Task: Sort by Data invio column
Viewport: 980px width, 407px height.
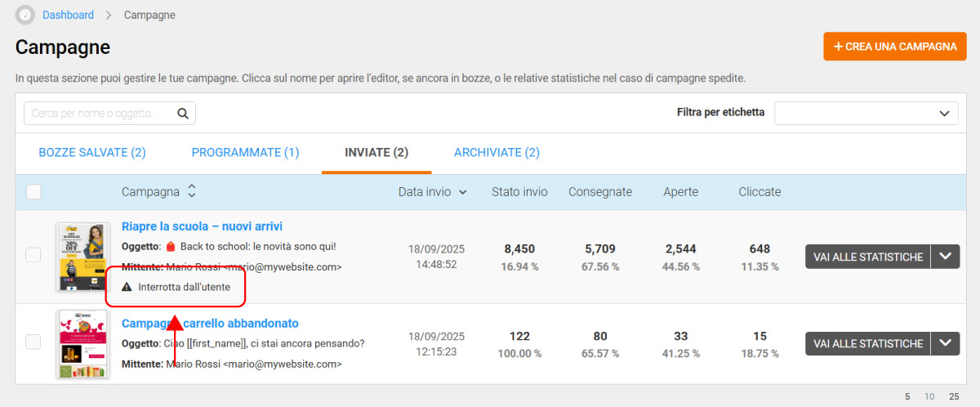Action: pos(432,192)
